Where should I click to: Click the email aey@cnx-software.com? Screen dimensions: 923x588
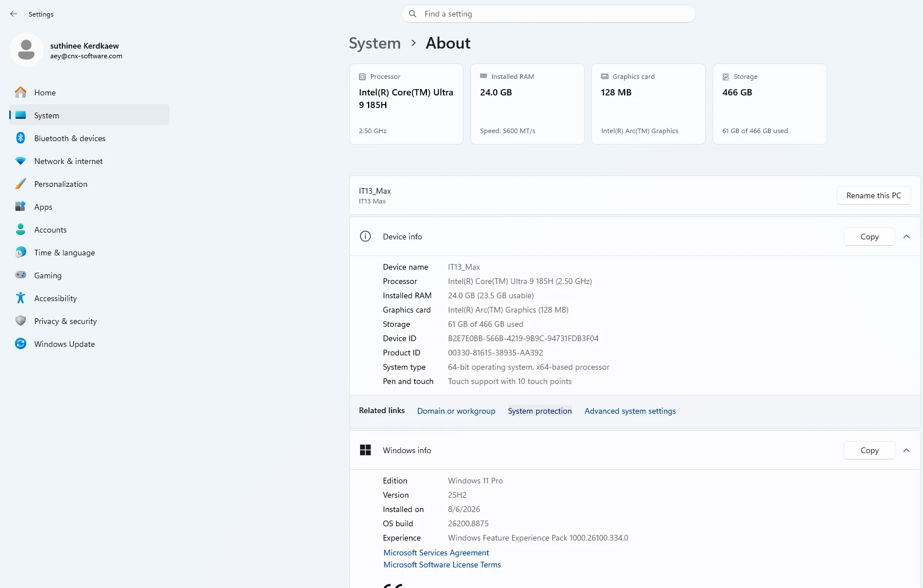click(x=86, y=56)
